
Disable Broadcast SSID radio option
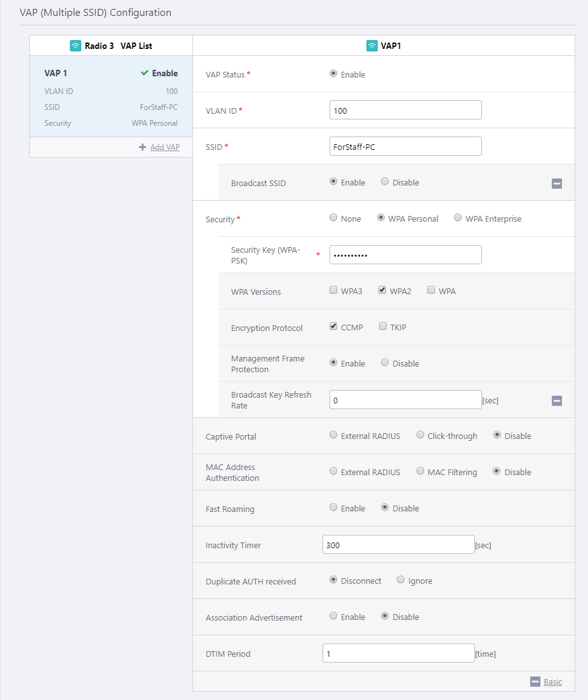pos(385,182)
